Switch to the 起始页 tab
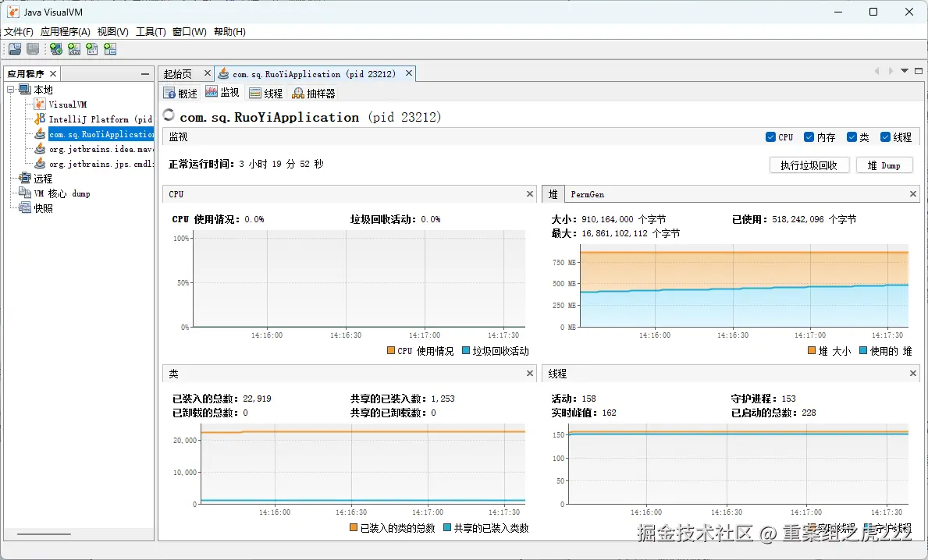Viewport: 928px width, 560px height. [177, 74]
